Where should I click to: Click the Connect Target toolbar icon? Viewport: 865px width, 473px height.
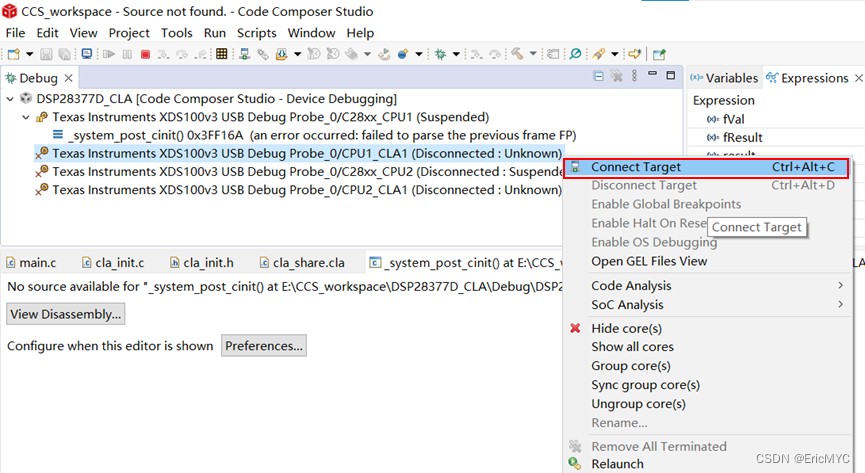[x=244, y=54]
